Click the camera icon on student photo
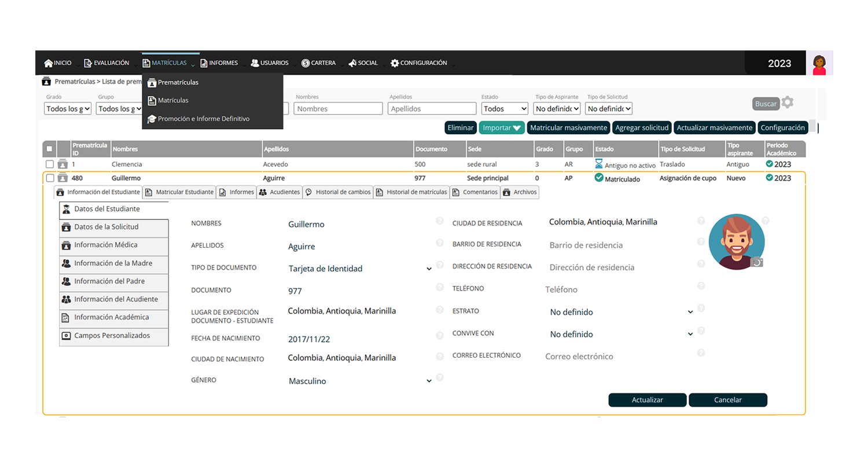The height and width of the screenshot is (463, 868). tap(757, 262)
